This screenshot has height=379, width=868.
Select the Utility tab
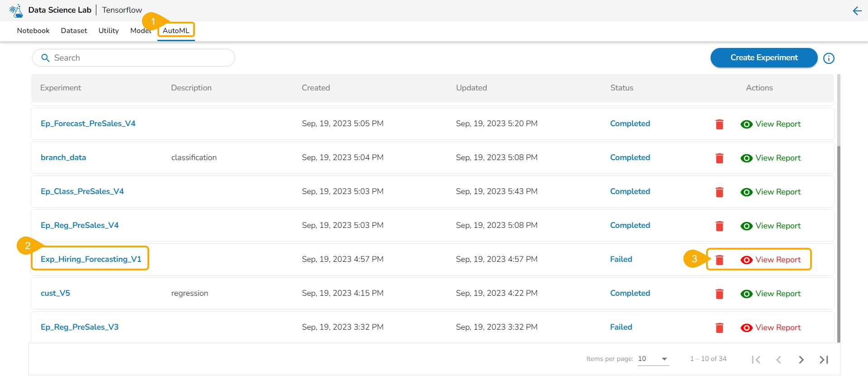click(109, 31)
